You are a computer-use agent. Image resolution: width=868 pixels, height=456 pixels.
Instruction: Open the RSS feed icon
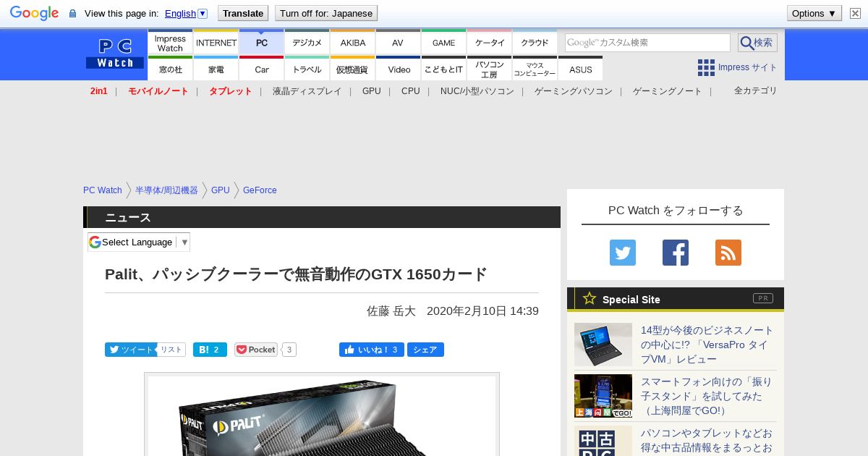728,253
